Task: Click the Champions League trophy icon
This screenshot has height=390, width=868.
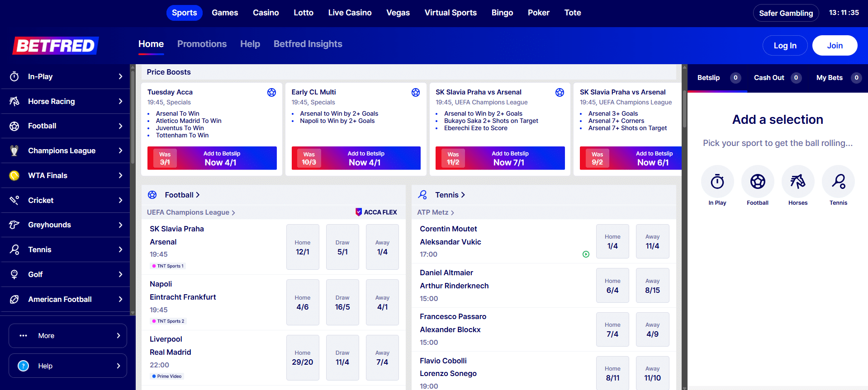Action: pyautogui.click(x=14, y=150)
